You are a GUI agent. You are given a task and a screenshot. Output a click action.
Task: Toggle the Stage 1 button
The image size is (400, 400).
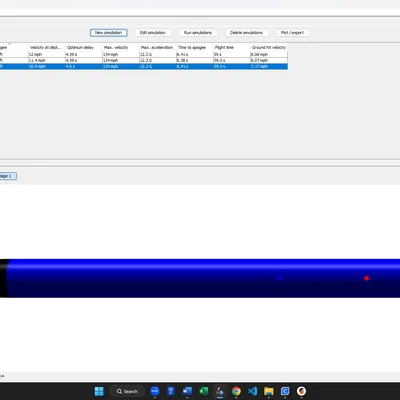click(8, 176)
